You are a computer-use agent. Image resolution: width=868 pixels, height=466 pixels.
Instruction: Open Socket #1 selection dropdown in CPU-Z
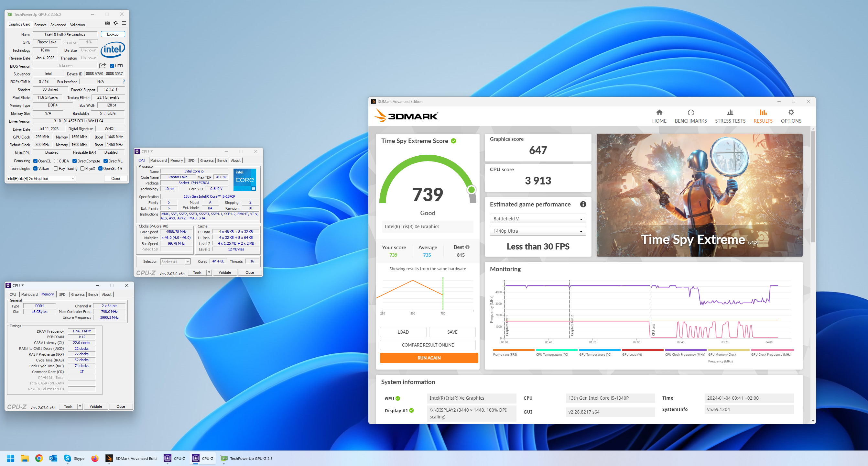175,262
